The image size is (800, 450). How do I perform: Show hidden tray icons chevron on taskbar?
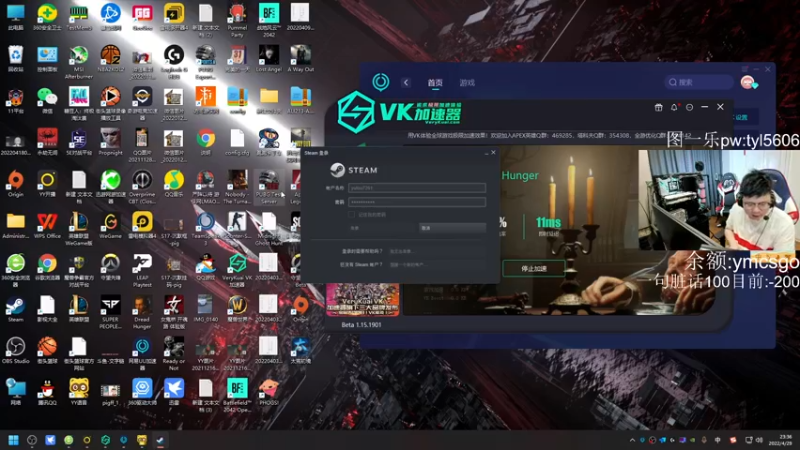[x=632, y=440]
